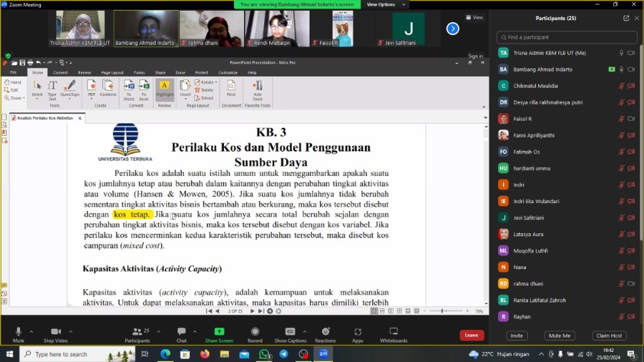Expand video options arrow beside Stop Video
The width and height of the screenshot is (644, 362).
coord(70,331)
